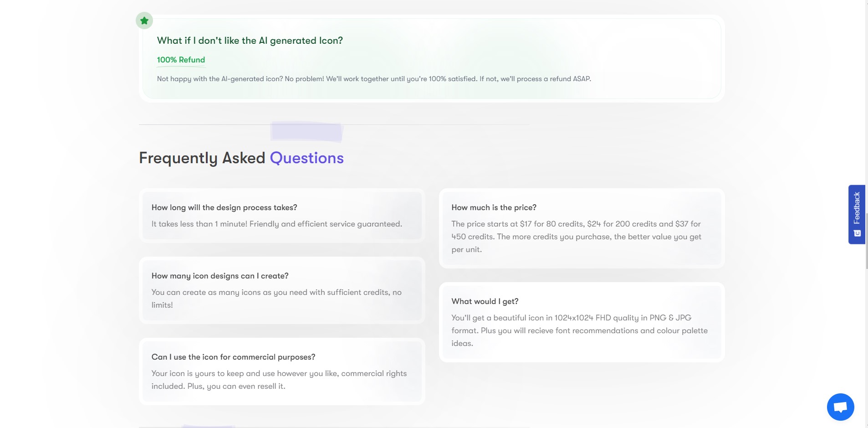
Task: Click the credits pricing answer text
Action: pos(576,237)
